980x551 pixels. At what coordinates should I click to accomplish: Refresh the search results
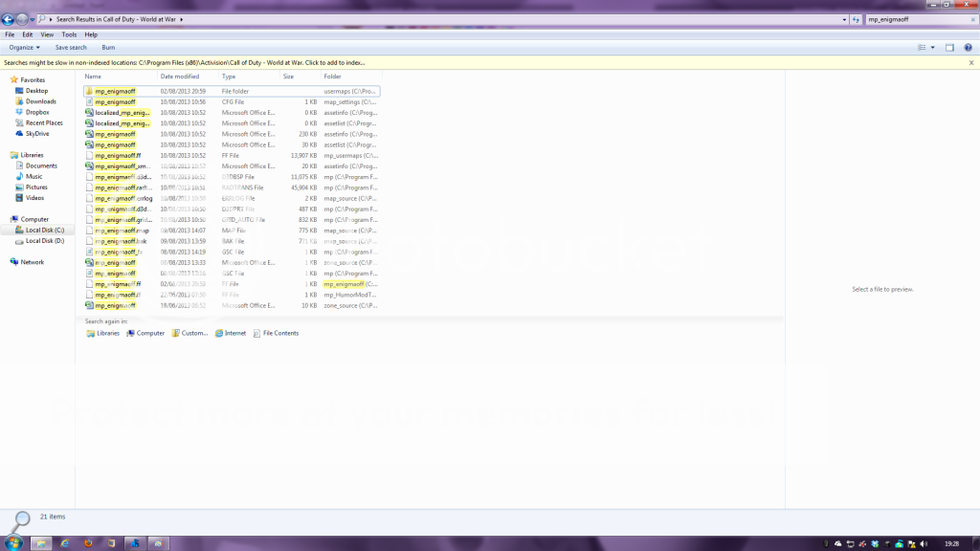855,19
